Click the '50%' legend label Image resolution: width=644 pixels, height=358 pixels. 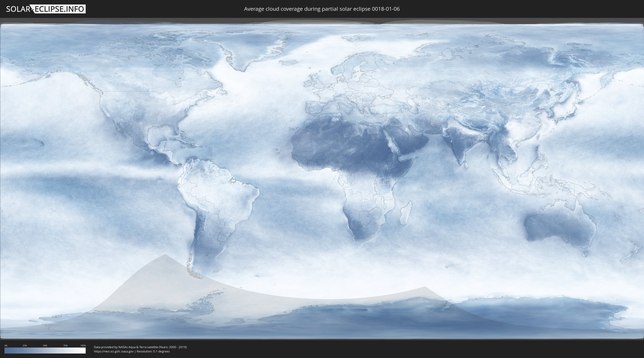coord(45,345)
